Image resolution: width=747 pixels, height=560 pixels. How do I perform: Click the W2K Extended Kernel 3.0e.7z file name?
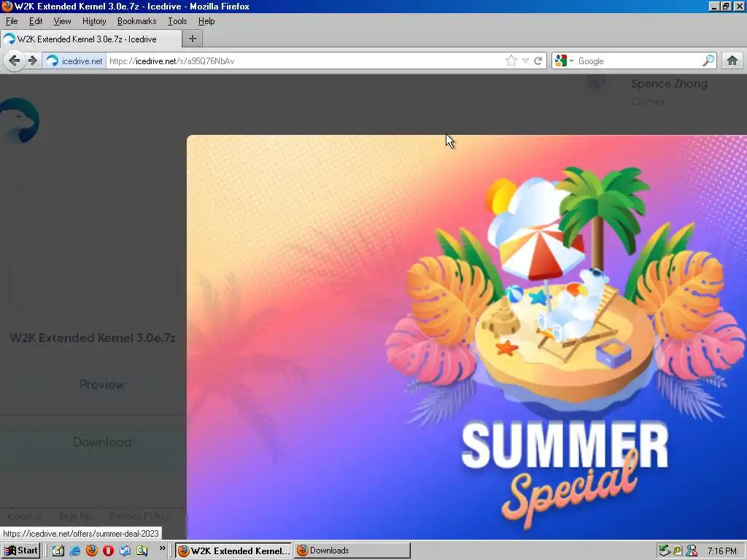click(93, 338)
